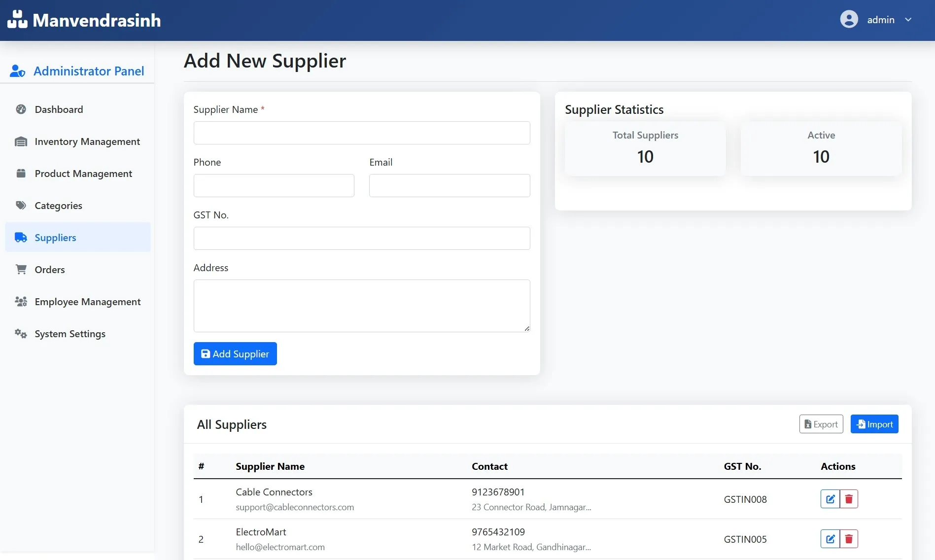Click the Supplier Name input field
The image size is (935, 560).
click(361, 133)
